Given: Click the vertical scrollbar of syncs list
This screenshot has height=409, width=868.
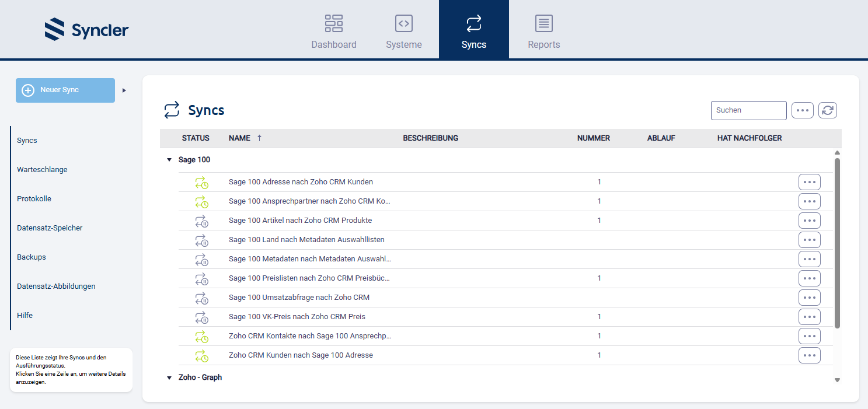Looking at the screenshot, I should tap(837, 242).
